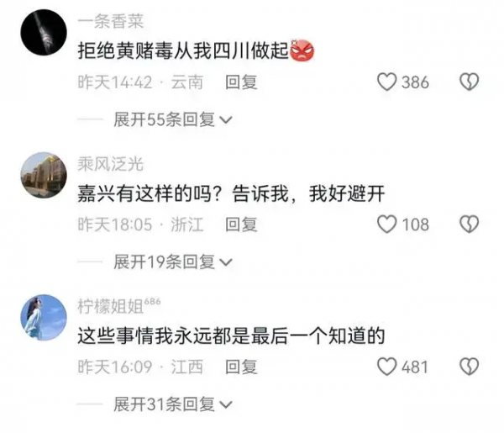This screenshot has width=504, height=433.
Task: Click the angry emoji in first comment
Action: [302, 50]
